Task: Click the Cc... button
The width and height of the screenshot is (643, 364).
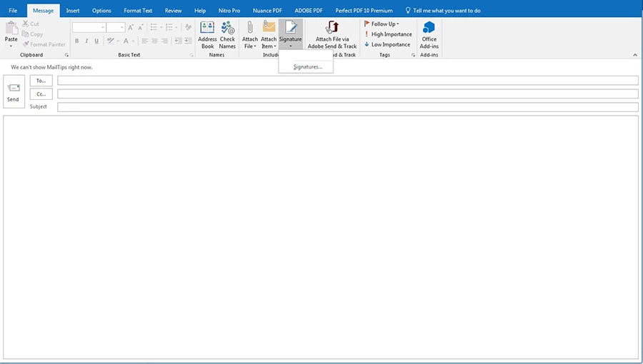Action: tap(41, 93)
